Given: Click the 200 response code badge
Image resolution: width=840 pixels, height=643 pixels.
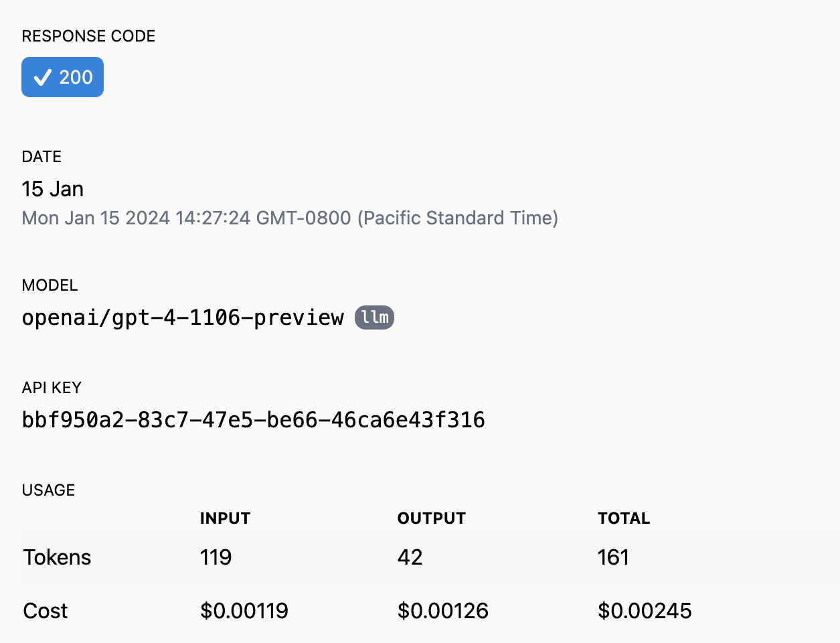Looking at the screenshot, I should point(62,77).
